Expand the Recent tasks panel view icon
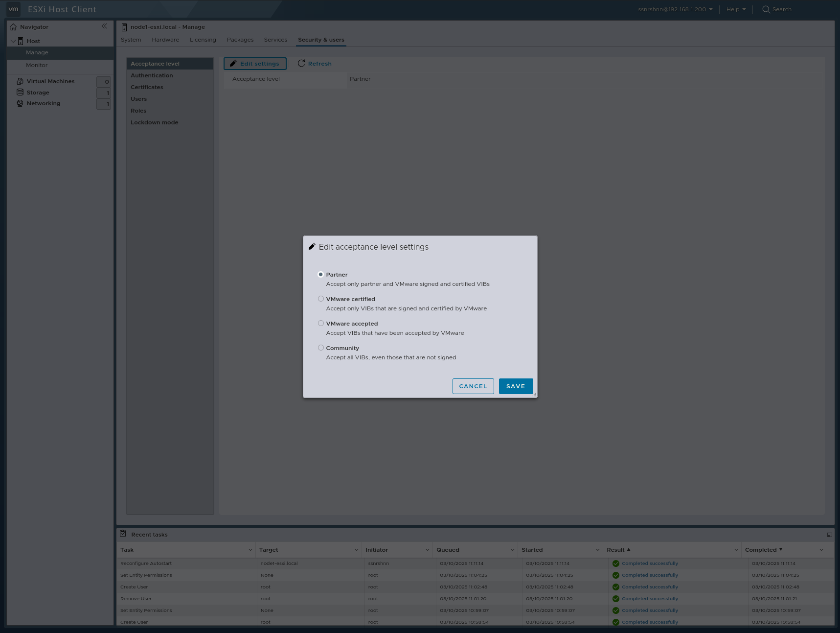Viewport: 840px width, 633px height. point(829,535)
